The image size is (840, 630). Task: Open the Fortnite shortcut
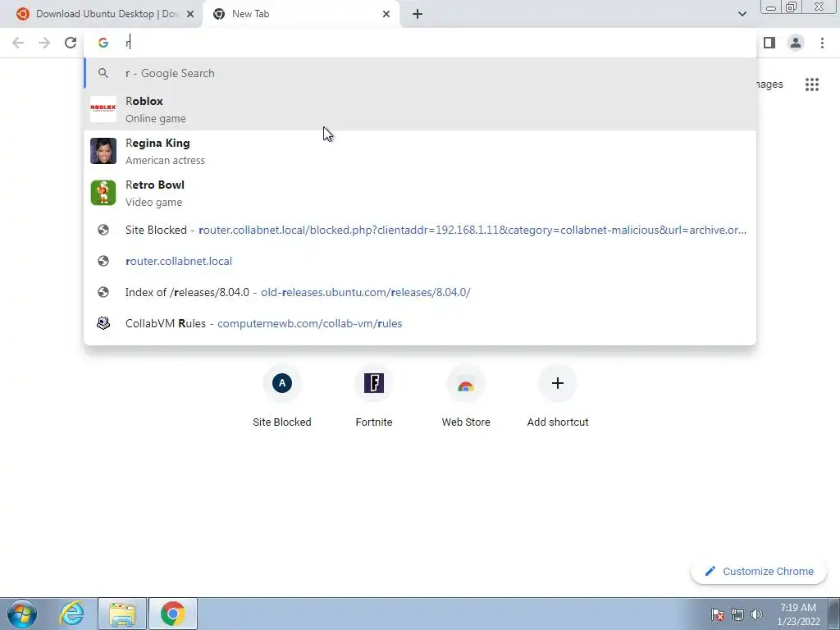(374, 398)
